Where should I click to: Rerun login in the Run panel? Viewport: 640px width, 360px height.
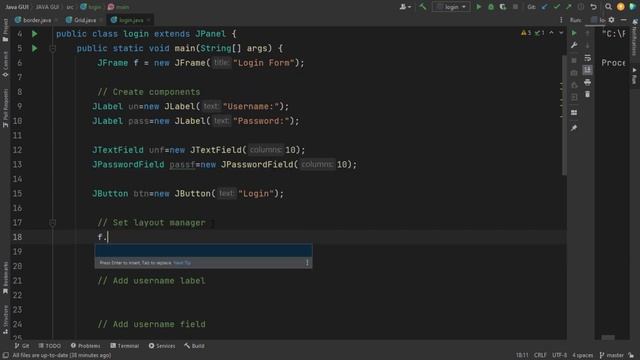[x=574, y=33]
